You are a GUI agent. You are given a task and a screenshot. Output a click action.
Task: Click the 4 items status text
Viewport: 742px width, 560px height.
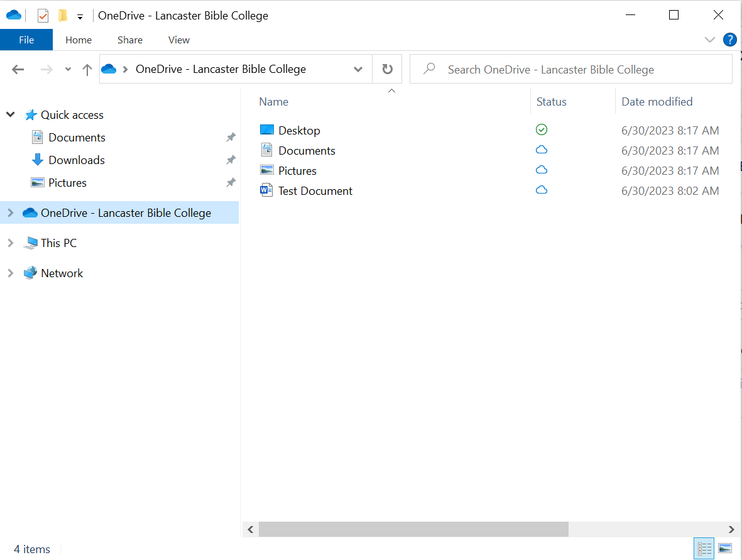click(x=31, y=549)
